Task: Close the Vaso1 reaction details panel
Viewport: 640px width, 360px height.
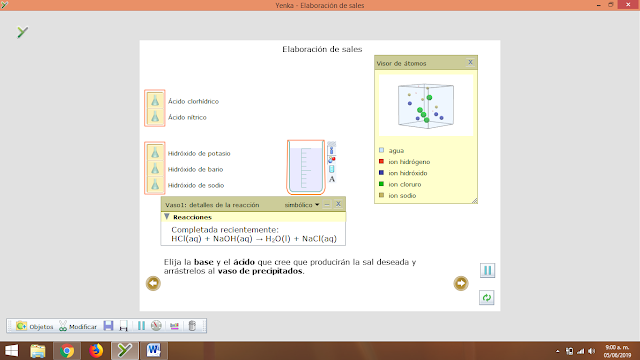Action: point(338,204)
